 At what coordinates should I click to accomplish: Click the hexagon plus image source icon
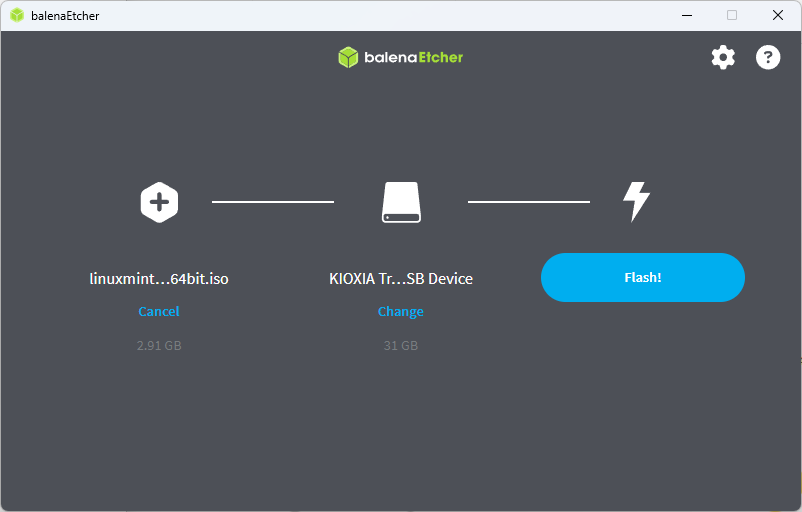pos(159,202)
